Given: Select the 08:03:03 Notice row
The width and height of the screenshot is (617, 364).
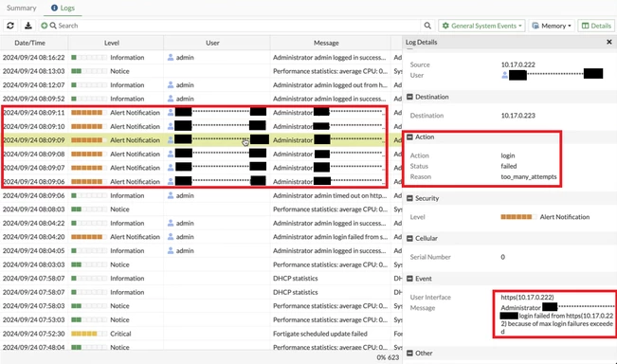Looking at the screenshot, I should pos(201,264).
